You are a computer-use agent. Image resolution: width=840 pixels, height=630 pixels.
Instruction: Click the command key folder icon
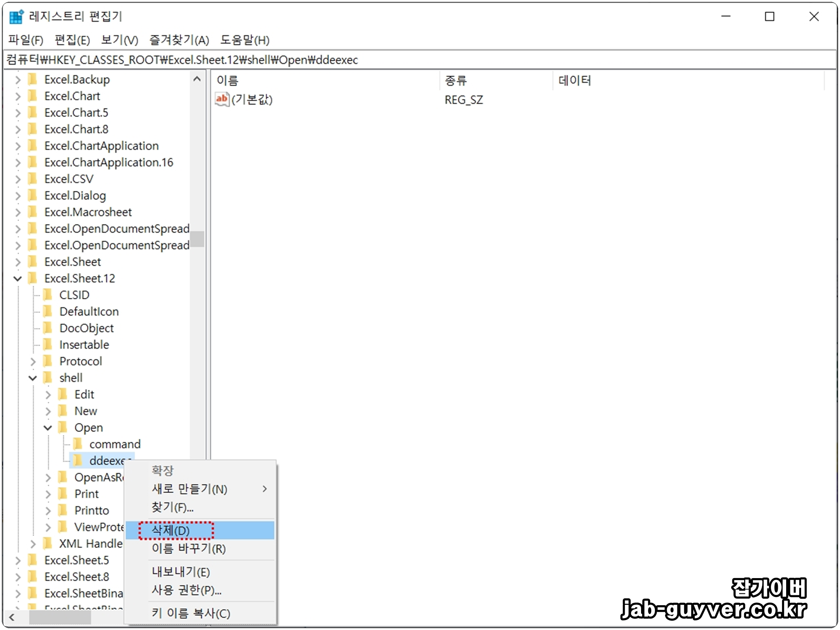click(x=78, y=444)
